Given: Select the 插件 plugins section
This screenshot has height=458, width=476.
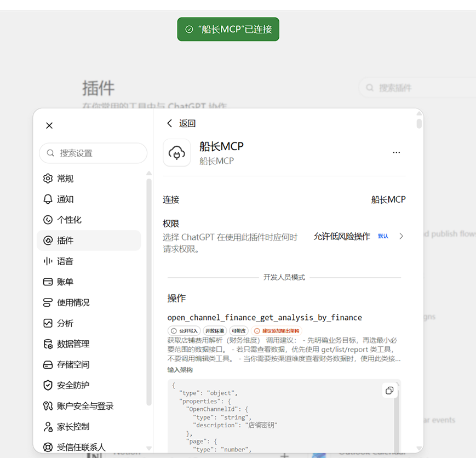Looking at the screenshot, I should pos(89,241).
